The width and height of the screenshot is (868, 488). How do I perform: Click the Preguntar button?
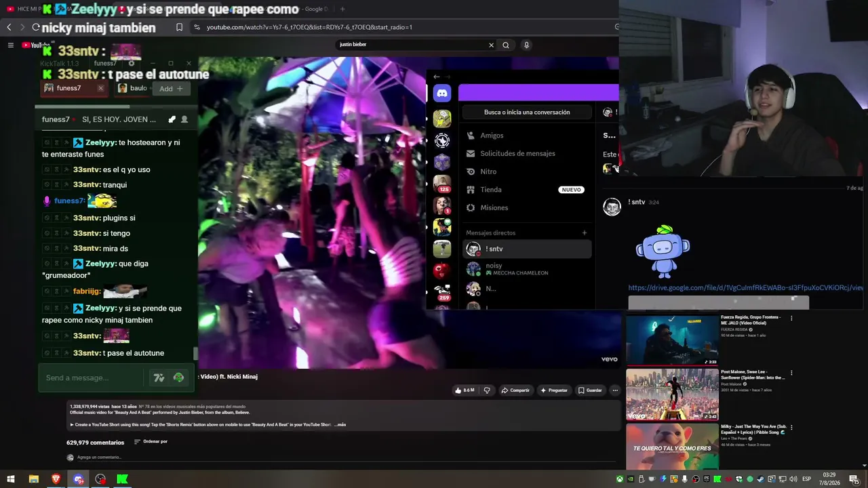click(x=554, y=390)
